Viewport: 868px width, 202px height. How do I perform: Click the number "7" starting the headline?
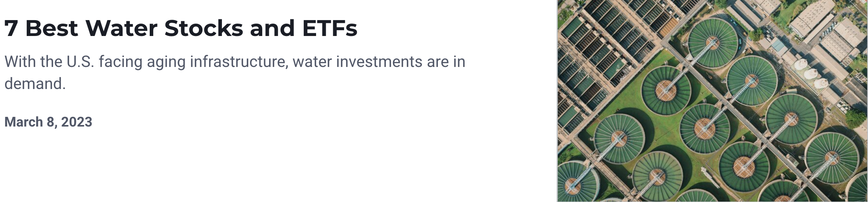[x=11, y=28]
